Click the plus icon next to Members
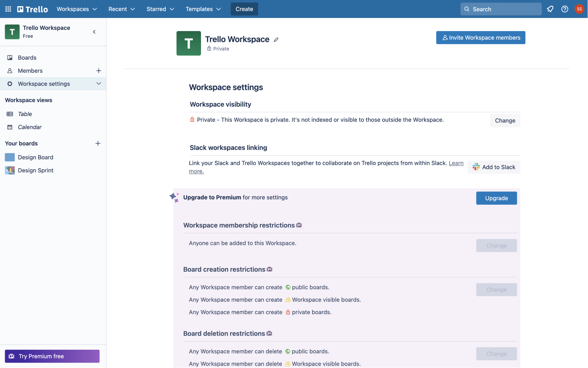Screen dimensions: 588x368 [x=99, y=71]
